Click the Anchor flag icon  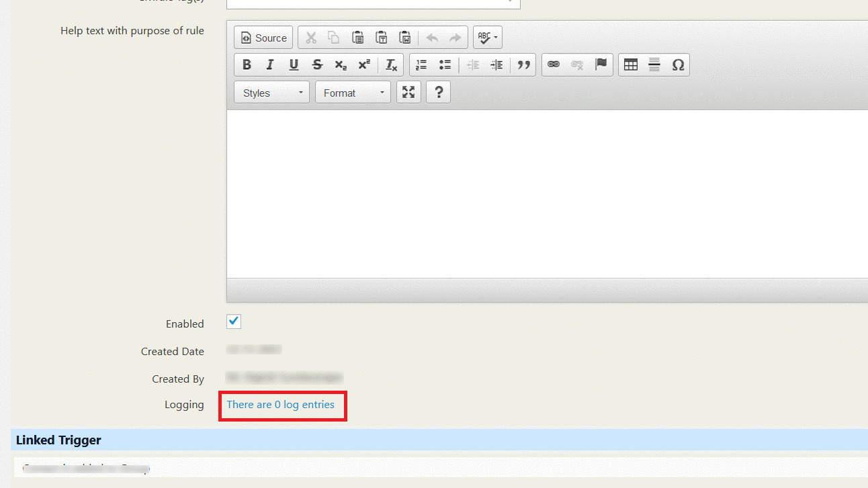[x=601, y=65]
